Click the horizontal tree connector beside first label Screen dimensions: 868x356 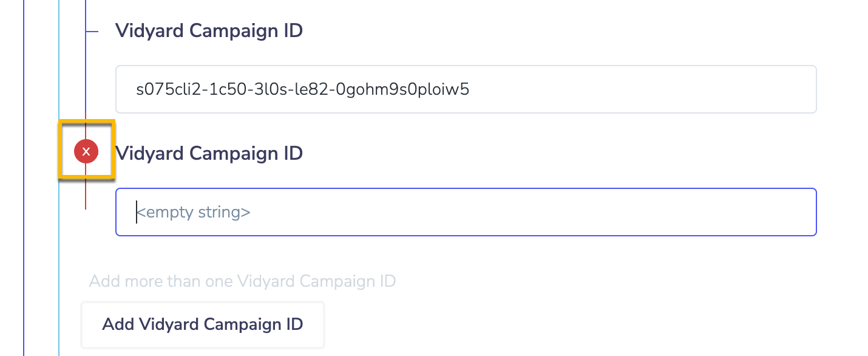[92, 30]
